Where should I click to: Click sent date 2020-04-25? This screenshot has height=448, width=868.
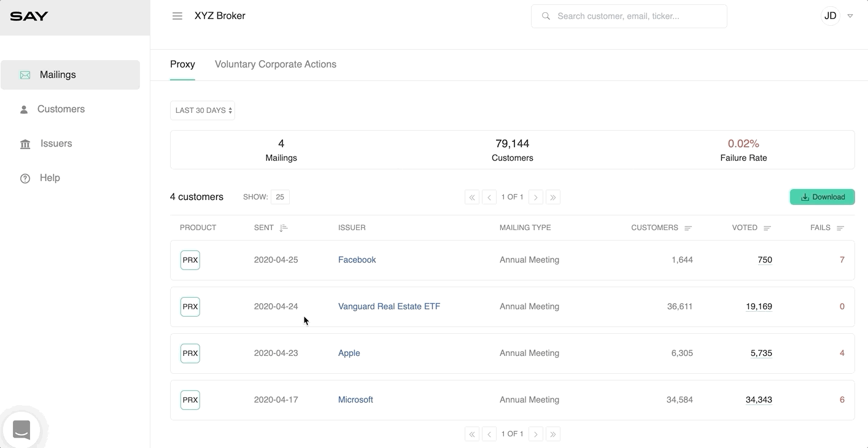276,260
